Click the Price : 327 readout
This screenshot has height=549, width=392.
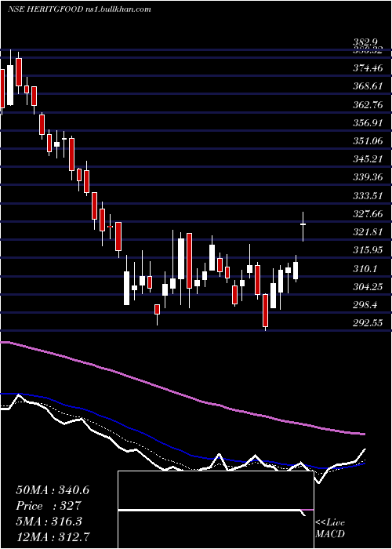pos(49,506)
